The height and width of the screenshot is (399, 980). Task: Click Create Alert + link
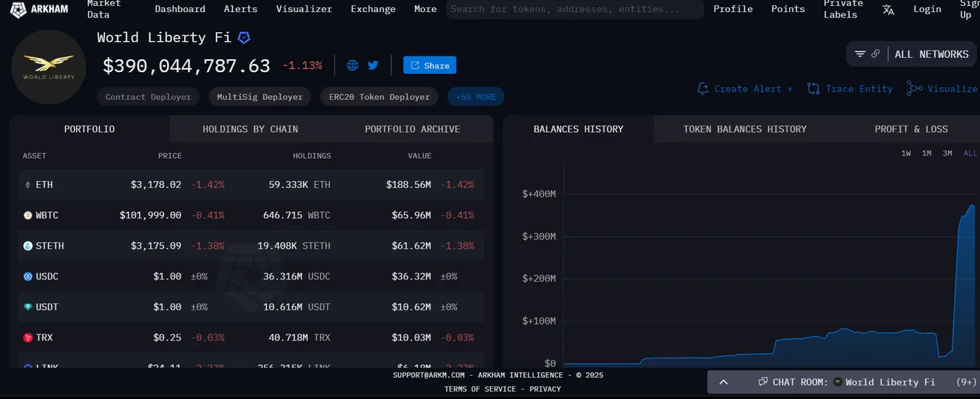pyautogui.click(x=753, y=89)
